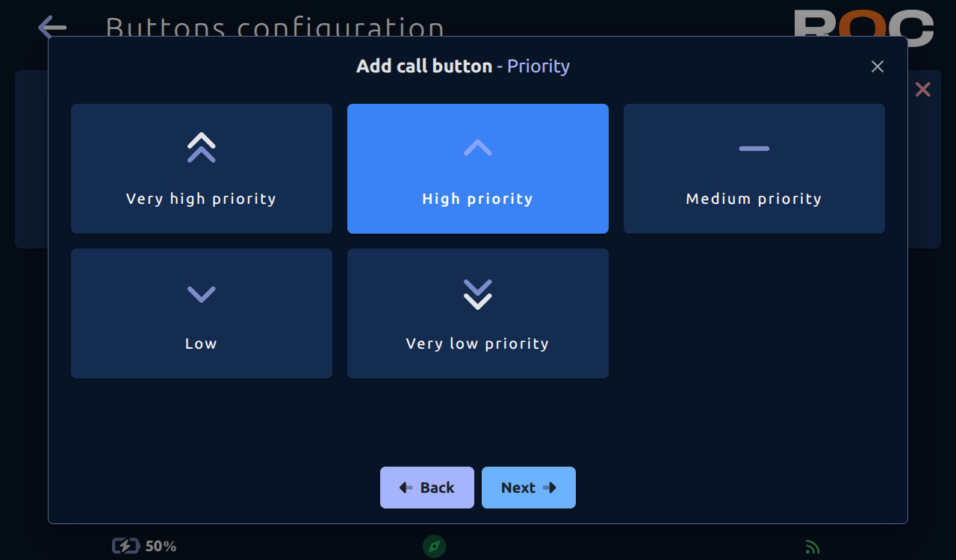Click the double up-chevron very high priority icon
Image resolution: width=956 pixels, height=560 pixels.
[x=202, y=148]
